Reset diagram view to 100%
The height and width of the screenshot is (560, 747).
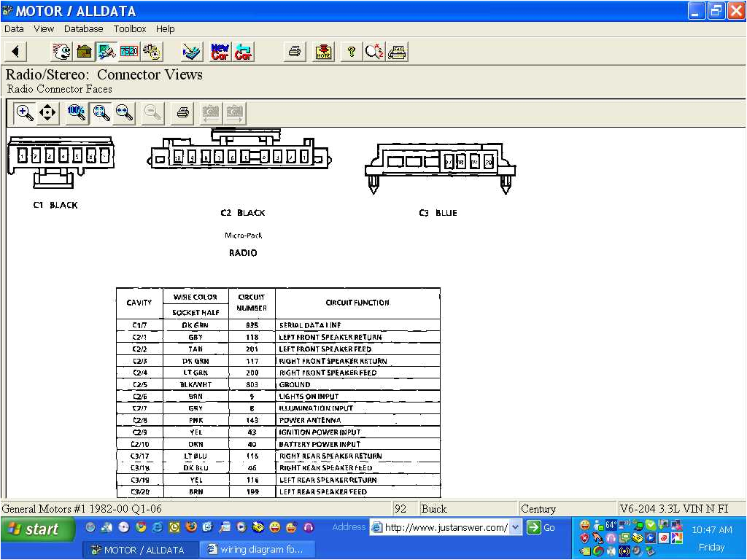point(75,113)
